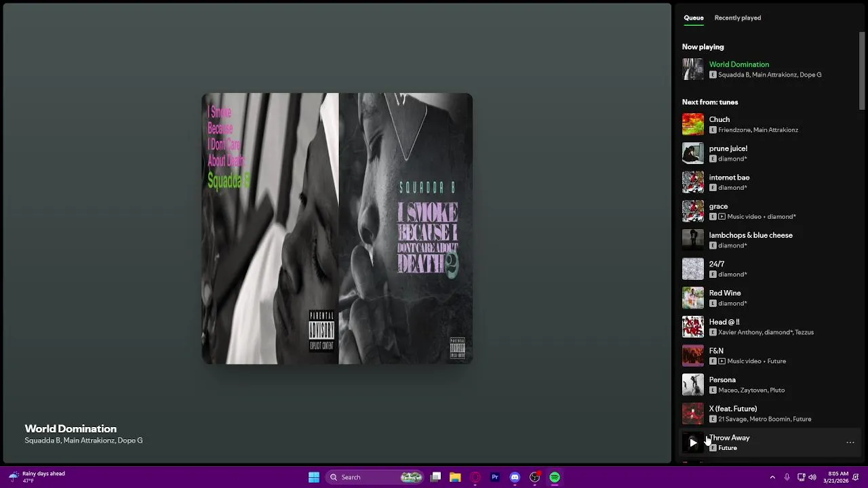This screenshot has width=868, height=488.
Task: Click the Chuch album thumbnail
Action: pos(693,125)
